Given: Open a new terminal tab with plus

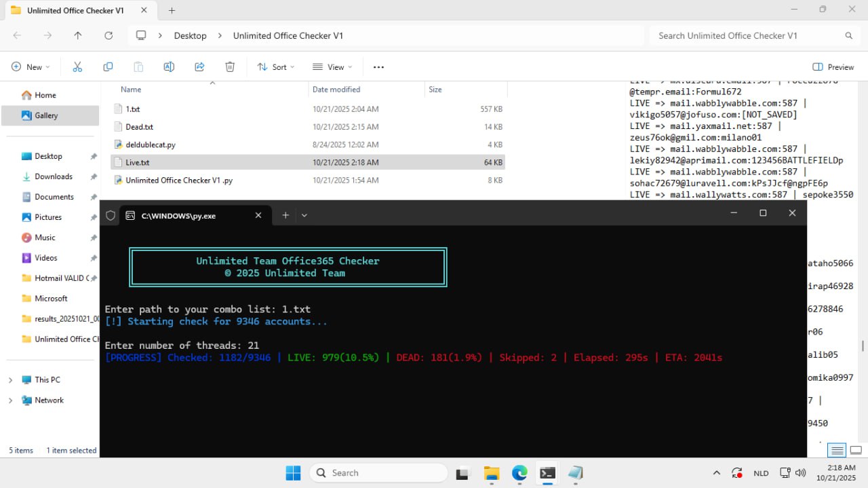Looking at the screenshot, I should tap(285, 214).
